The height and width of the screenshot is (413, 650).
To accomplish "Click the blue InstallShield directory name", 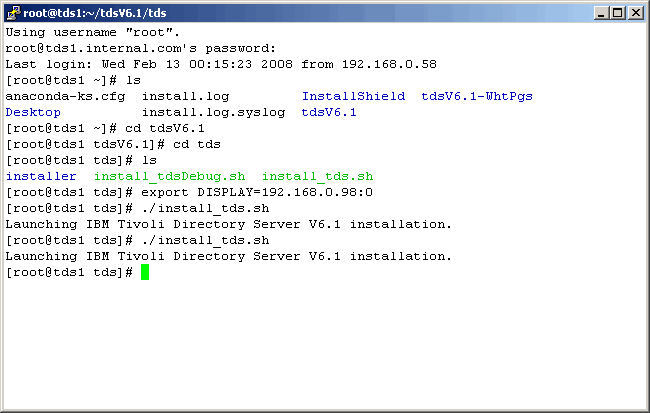I will (x=353, y=96).
